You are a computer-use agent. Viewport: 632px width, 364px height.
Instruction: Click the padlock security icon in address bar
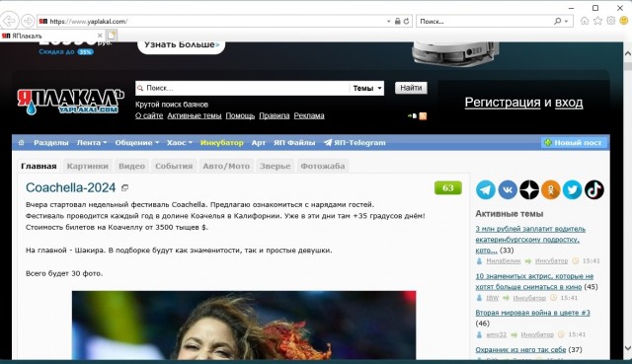click(x=397, y=21)
